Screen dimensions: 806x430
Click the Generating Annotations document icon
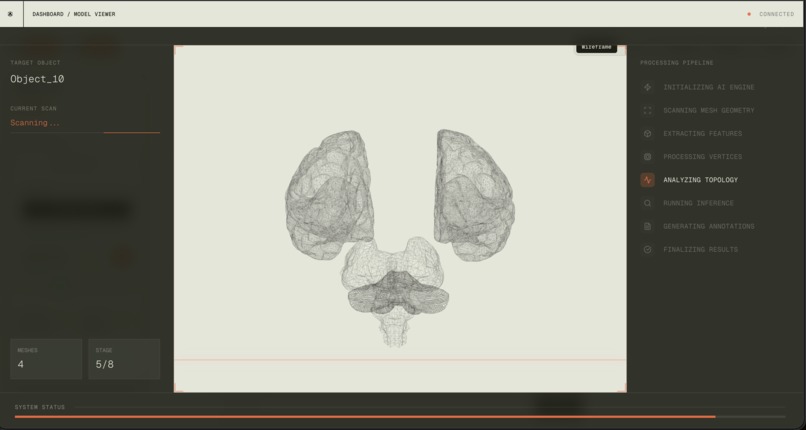[x=647, y=227]
